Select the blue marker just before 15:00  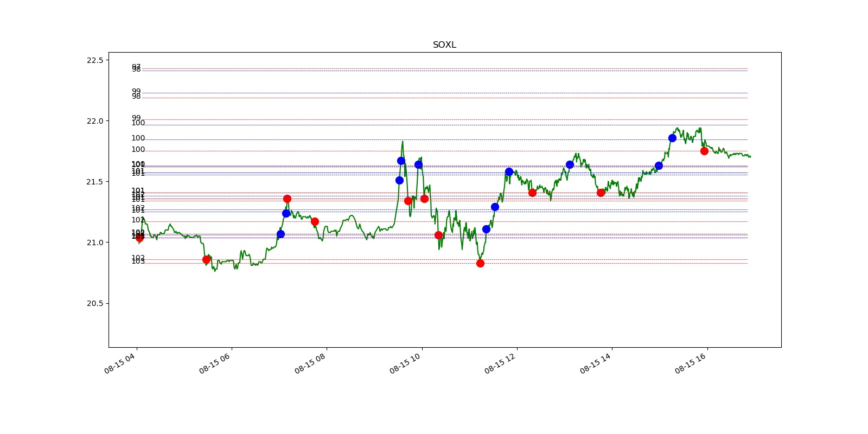click(659, 165)
